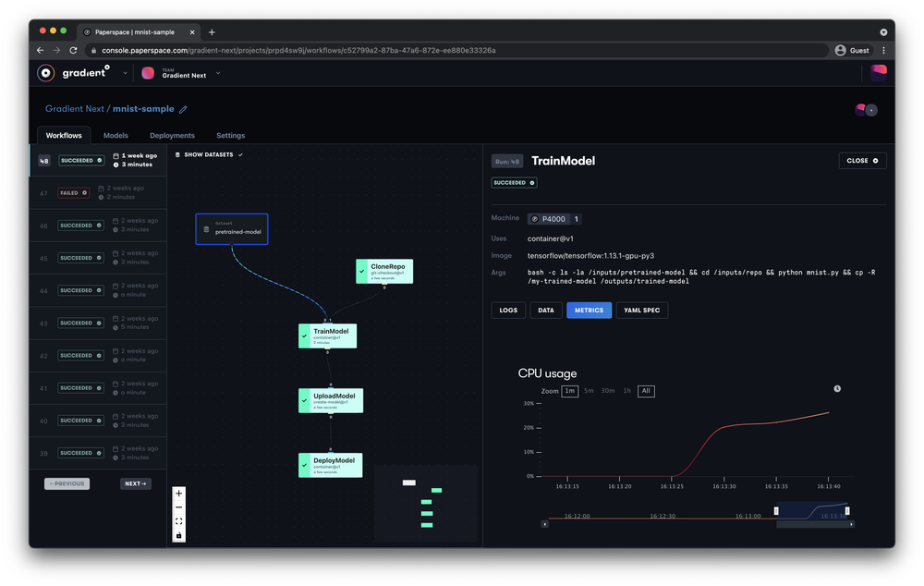Open the METRICS tab in the run panel

coord(590,310)
